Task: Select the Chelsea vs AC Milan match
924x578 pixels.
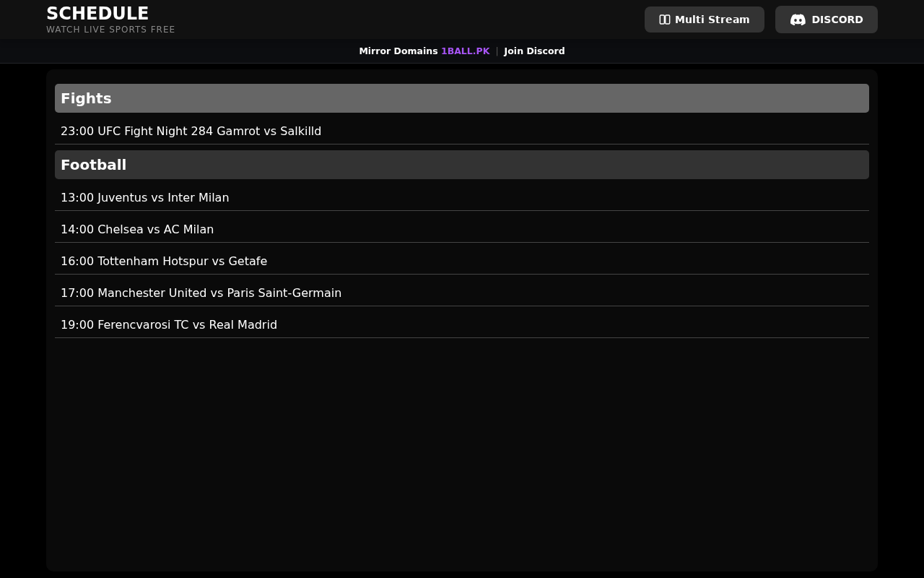Action: pos(462,230)
